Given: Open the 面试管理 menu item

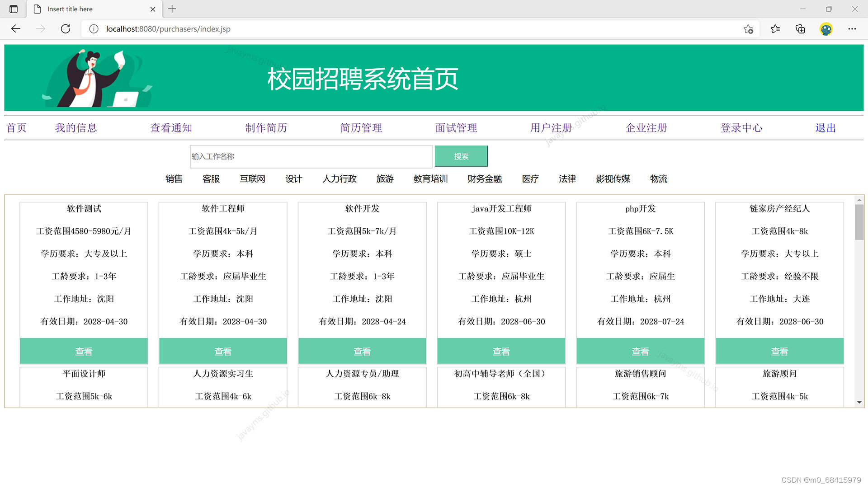Looking at the screenshot, I should (456, 128).
